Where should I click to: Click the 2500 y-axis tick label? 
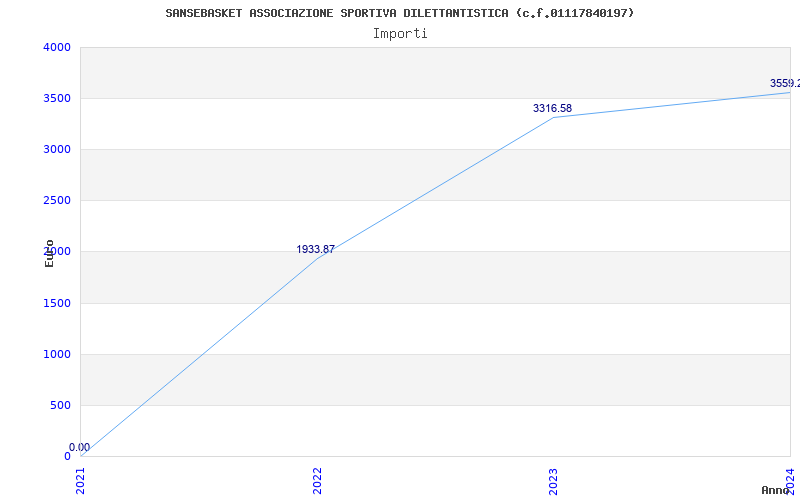point(57,201)
